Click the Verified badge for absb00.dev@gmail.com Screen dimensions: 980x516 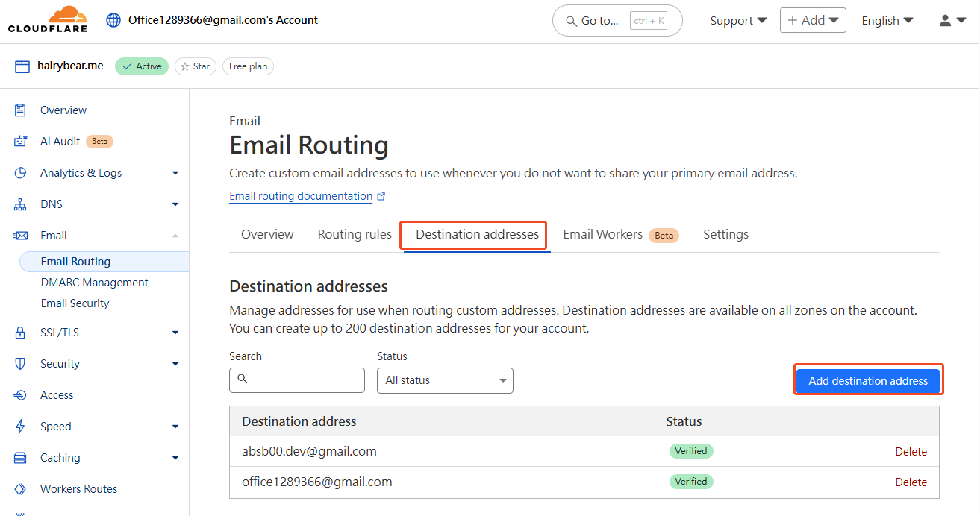pos(691,450)
